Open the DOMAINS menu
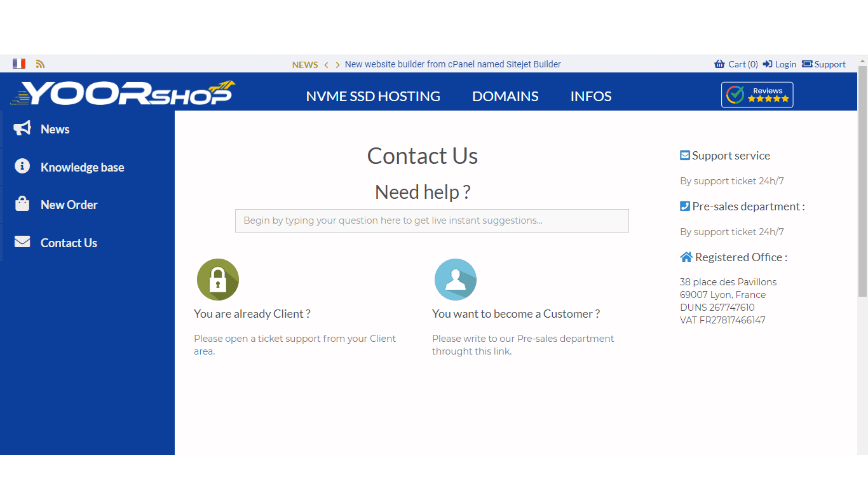Viewport: 868px width, 488px height. click(x=505, y=97)
